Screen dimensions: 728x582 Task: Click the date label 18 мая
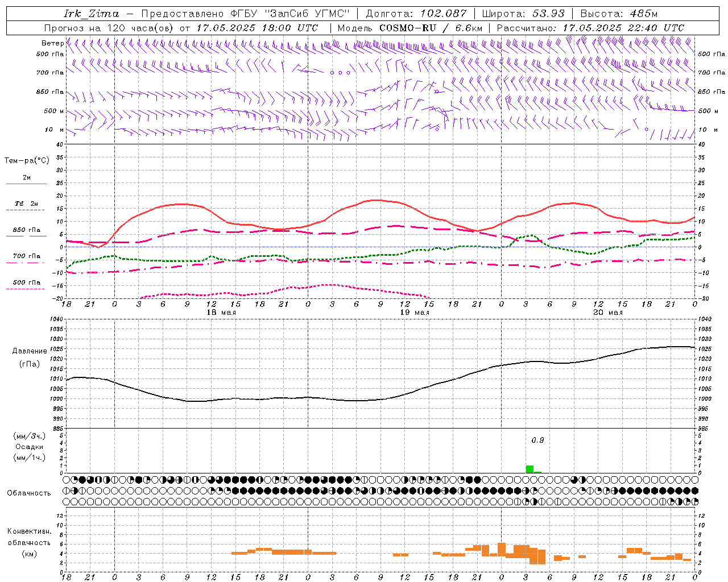221,313
